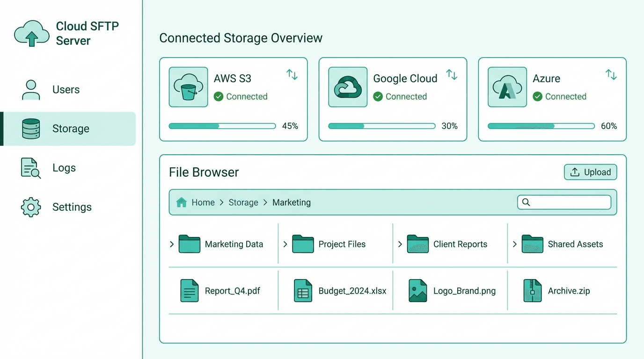Click the Archive.zip file icon
The image size is (644, 359).
[x=531, y=290]
